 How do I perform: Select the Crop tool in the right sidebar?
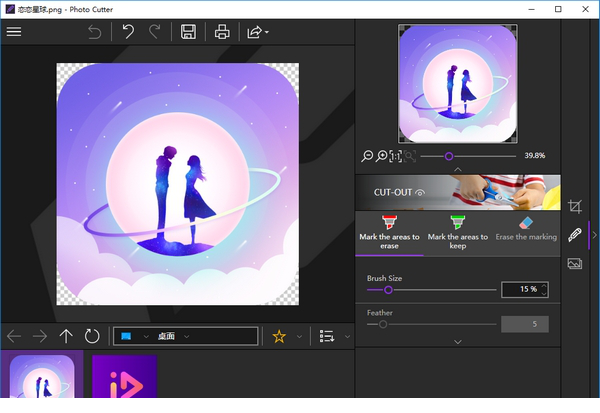click(x=575, y=207)
